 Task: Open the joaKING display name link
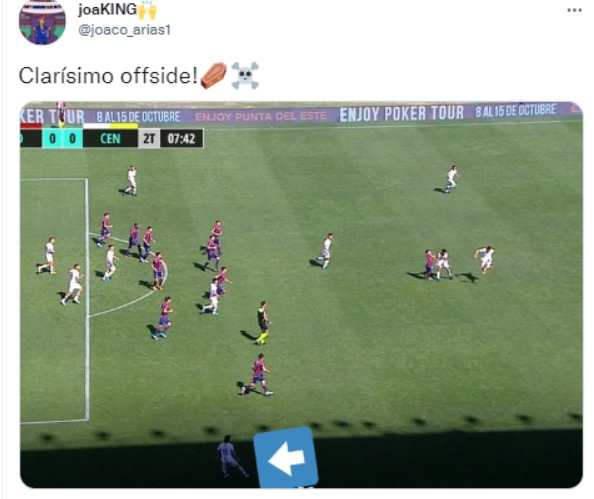point(107,9)
